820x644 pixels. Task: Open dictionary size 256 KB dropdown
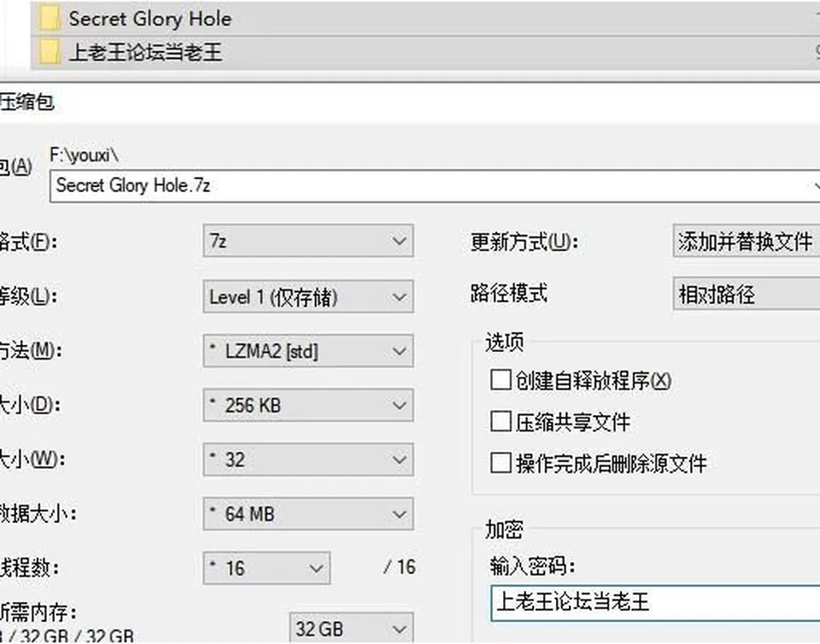(308, 405)
